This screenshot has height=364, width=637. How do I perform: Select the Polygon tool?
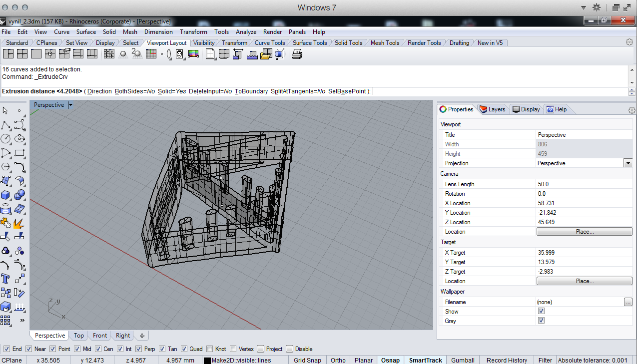(x=6, y=167)
